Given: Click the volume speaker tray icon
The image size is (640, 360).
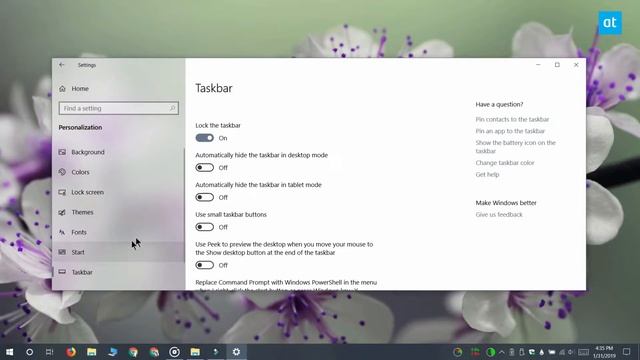Looking at the screenshot, I should (x=571, y=352).
